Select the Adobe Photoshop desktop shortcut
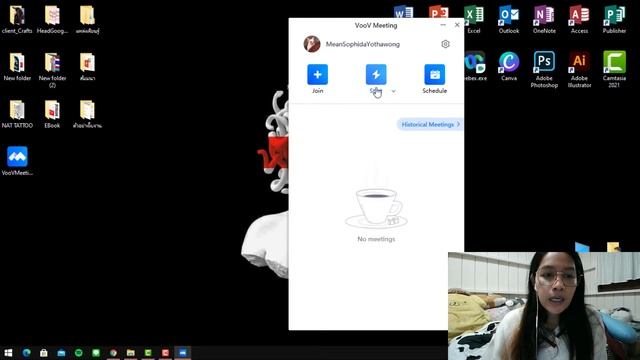Screen dimensions: 640x360 pos(544,69)
